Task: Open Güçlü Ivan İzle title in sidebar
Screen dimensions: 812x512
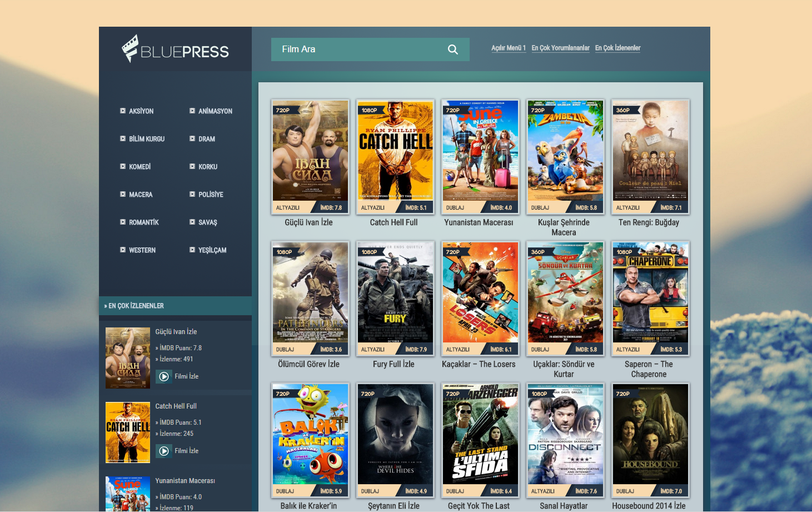Action: [176, 332]
